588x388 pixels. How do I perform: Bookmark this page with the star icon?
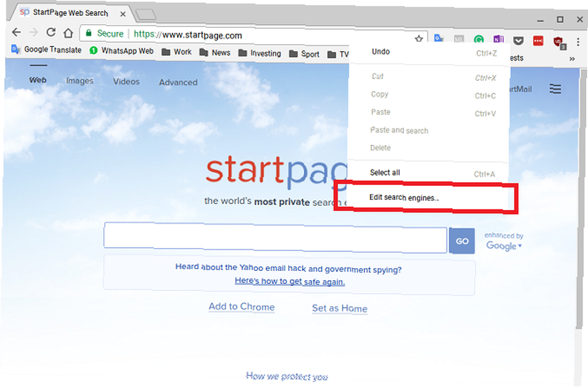pyautogui.click(x=419, y=39)
